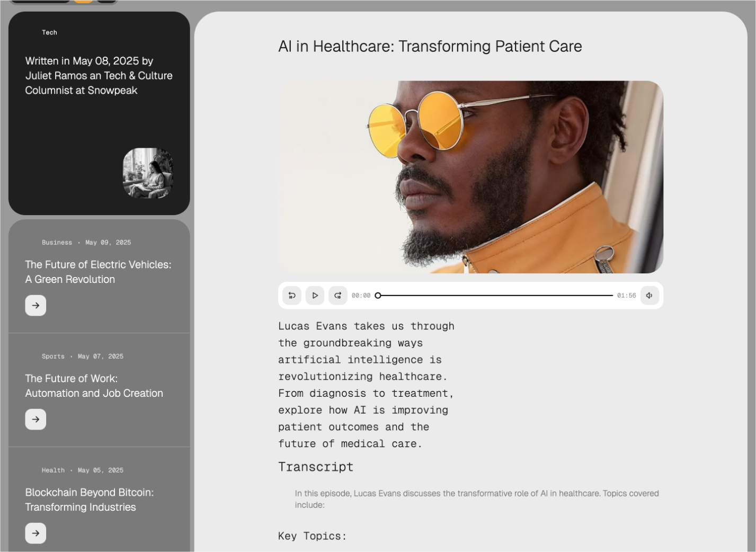Screen dimensions: 756x552
Task: Click the Health category tag
Action: pos(53,470)
